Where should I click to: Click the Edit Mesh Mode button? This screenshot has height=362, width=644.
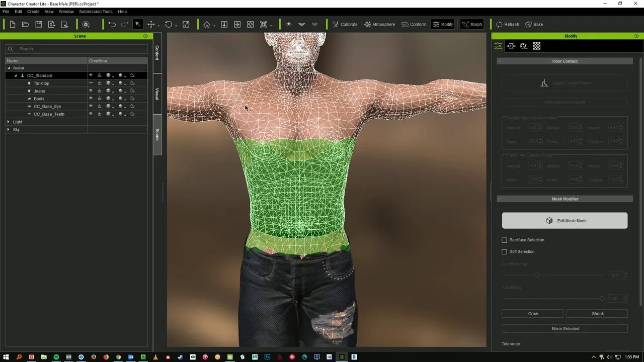565,220
